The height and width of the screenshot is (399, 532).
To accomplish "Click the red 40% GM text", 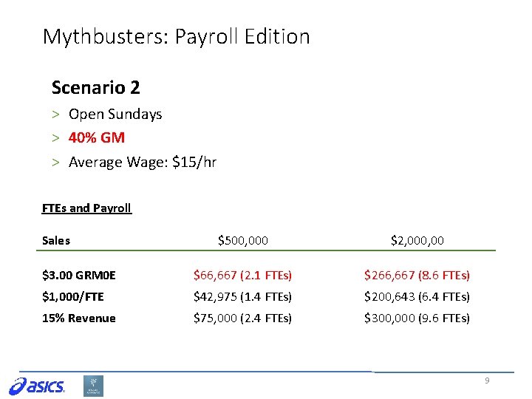I will pyautogui.click(x=97, y=137).
